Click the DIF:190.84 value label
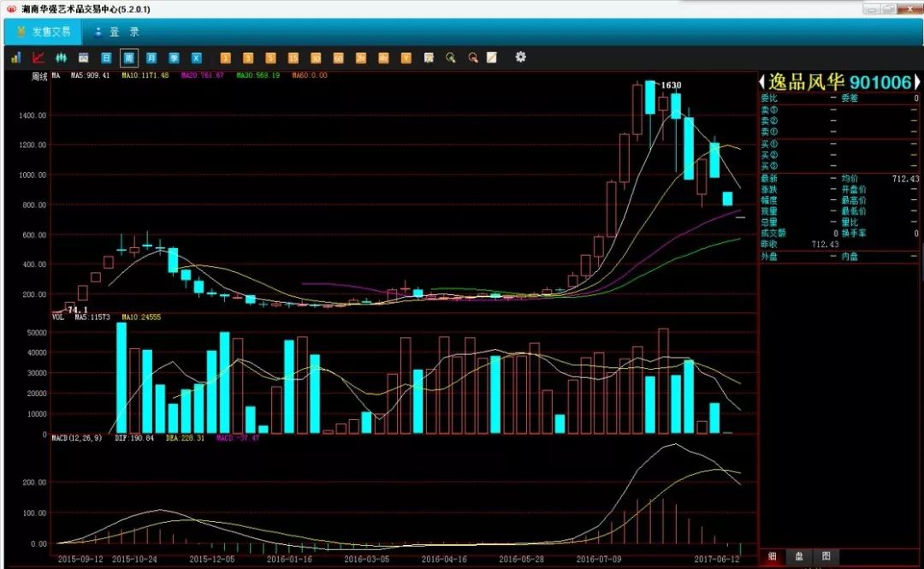 tap(134, 438)
